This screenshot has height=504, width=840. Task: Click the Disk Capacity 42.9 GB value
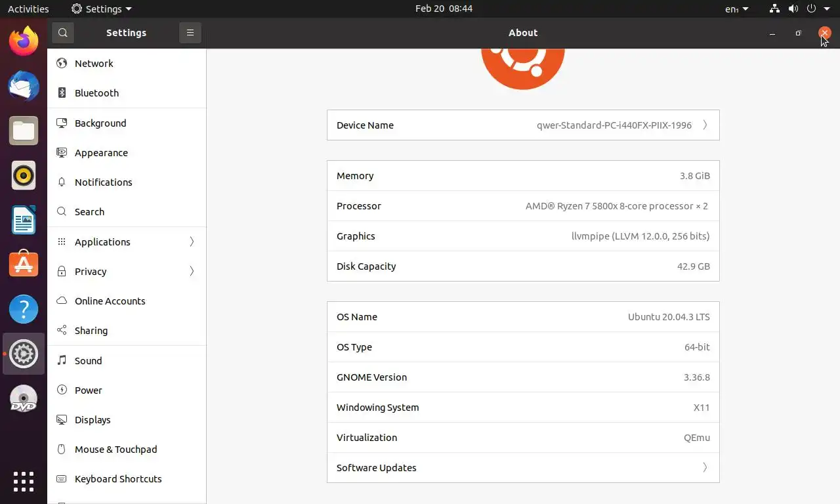(x=693, y=266)
